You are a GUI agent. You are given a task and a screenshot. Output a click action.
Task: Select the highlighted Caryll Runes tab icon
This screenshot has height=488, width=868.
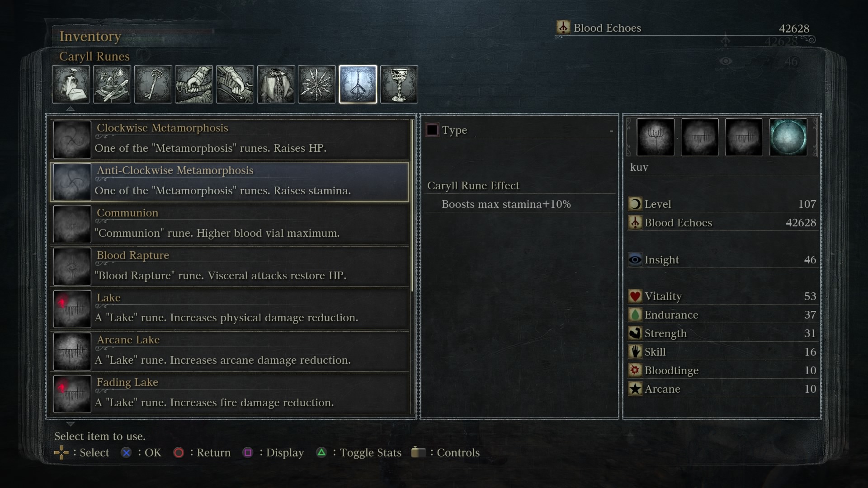[x=358, y=84]
